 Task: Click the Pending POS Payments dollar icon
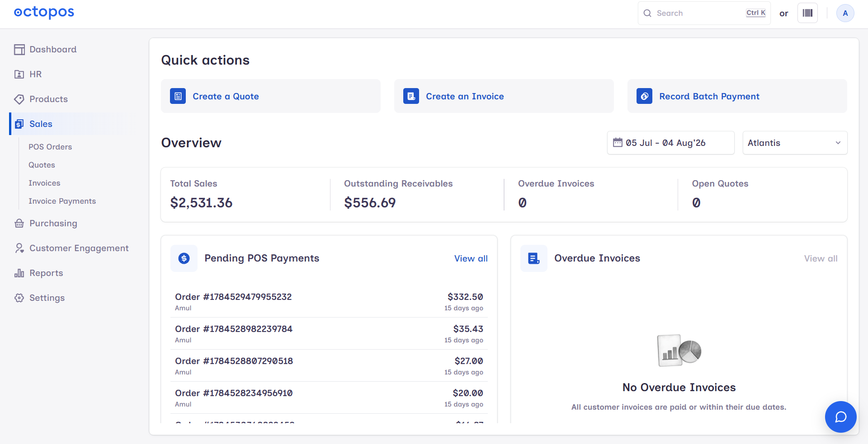click(x=184, y=258)
